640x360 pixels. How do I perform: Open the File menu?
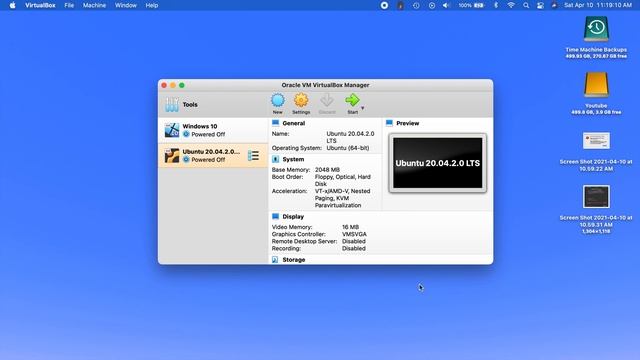click(x=69, y=5)
